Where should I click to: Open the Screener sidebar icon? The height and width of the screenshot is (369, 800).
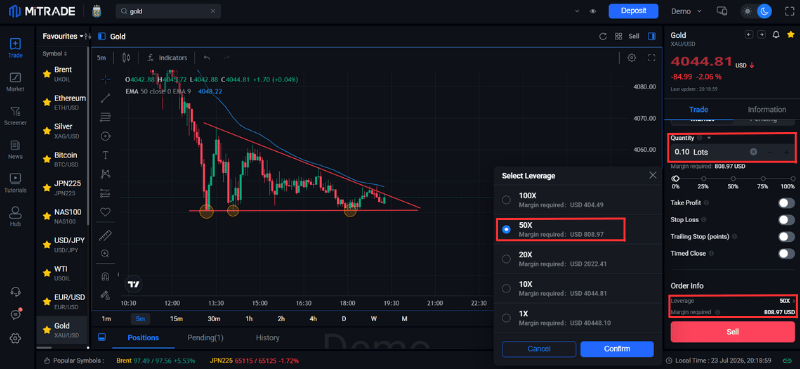(x=15, y=116)
